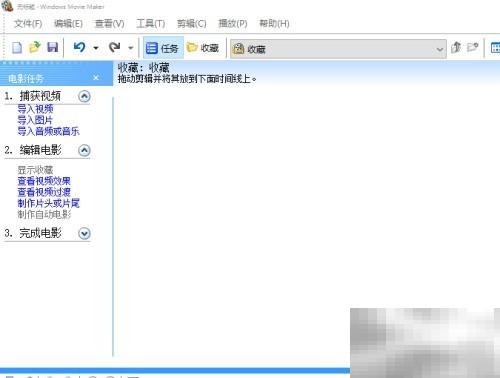Click the 导入视频 link
Image resolution: width=500 pixels, height=378 pixels.
35,109
